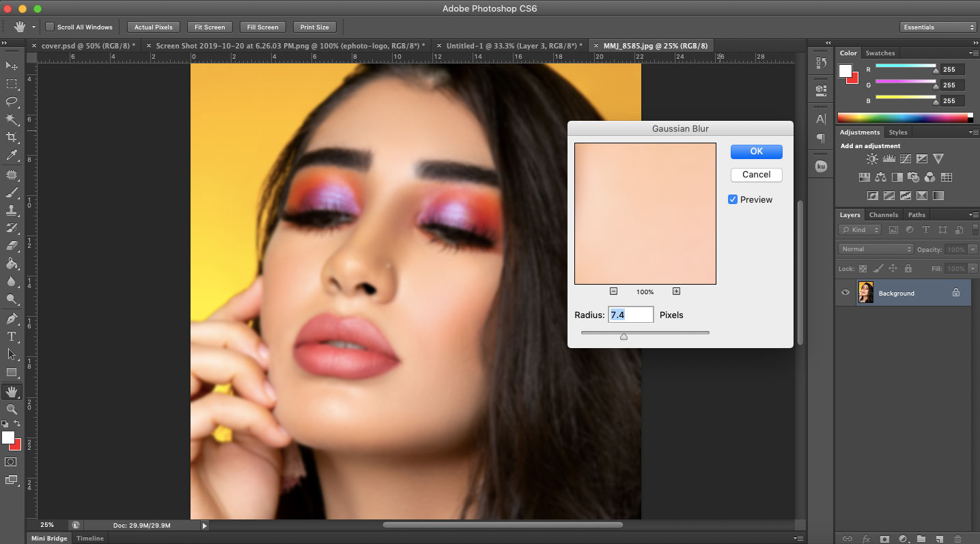This screenshot has width=980, height=544.
Task: Open the Fill dropdown arrow
Action: point(973,268)
